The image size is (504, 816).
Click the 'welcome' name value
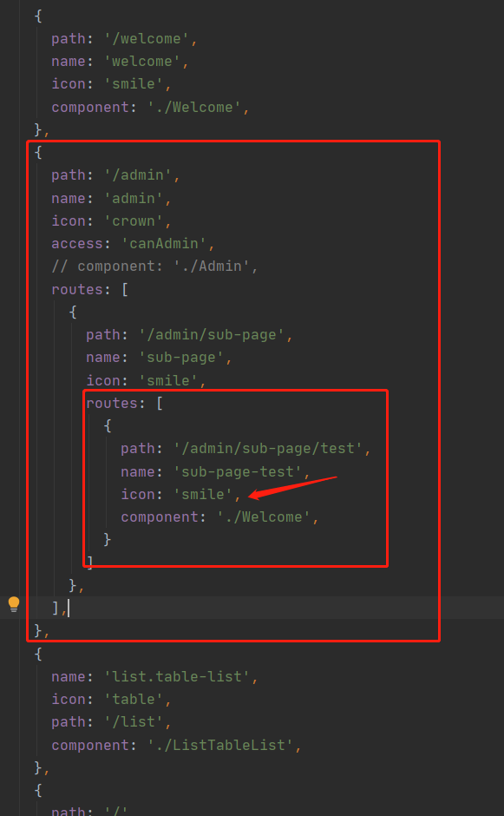142,62
